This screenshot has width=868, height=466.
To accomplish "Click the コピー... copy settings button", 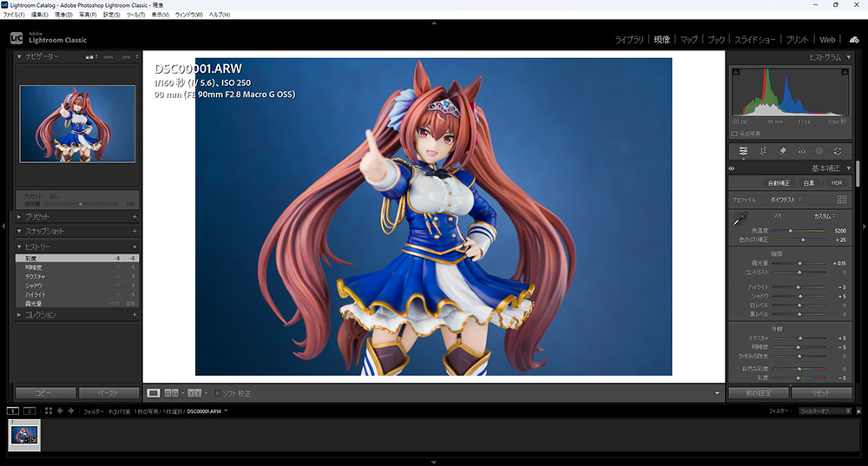I will coord(45,393).
